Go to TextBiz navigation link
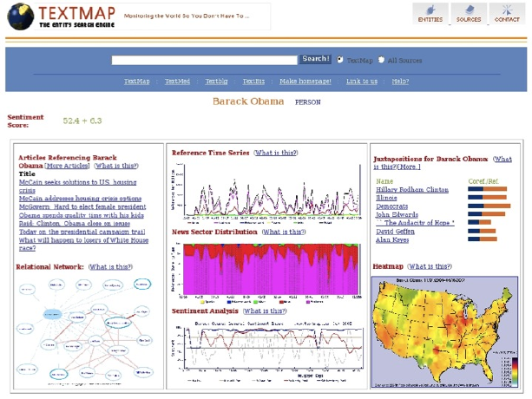 pos(253,82)
